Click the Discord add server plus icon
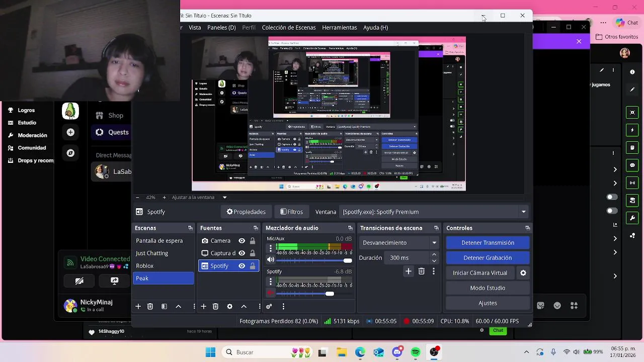This screenshot has height=362, width=644. coord(70,132)
